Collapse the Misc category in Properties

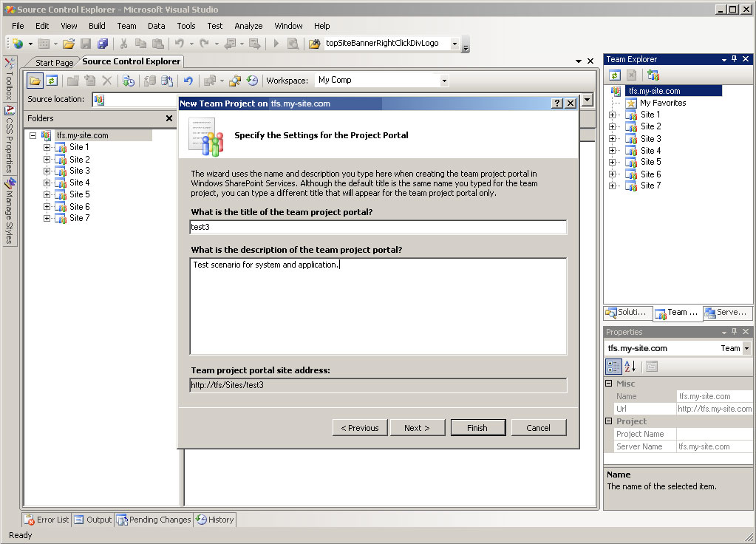point(608,384)
